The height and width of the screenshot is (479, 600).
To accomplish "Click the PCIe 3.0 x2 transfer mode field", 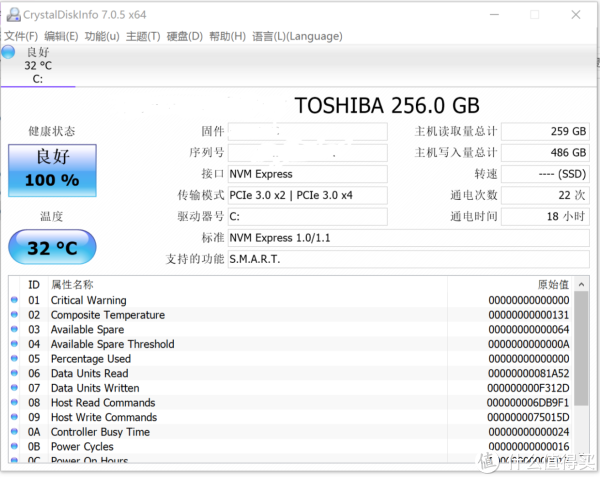I will pos(308,195).
